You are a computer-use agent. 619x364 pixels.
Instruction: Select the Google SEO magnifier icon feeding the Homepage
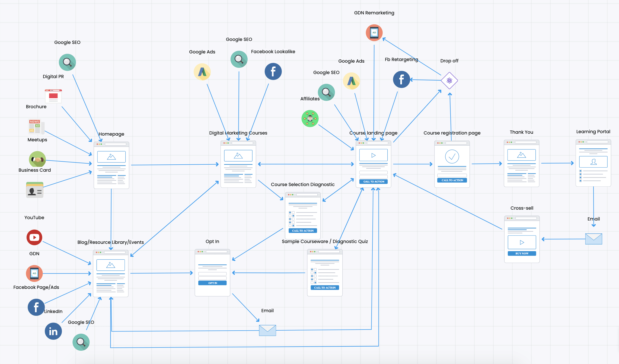tap(67, 62)
